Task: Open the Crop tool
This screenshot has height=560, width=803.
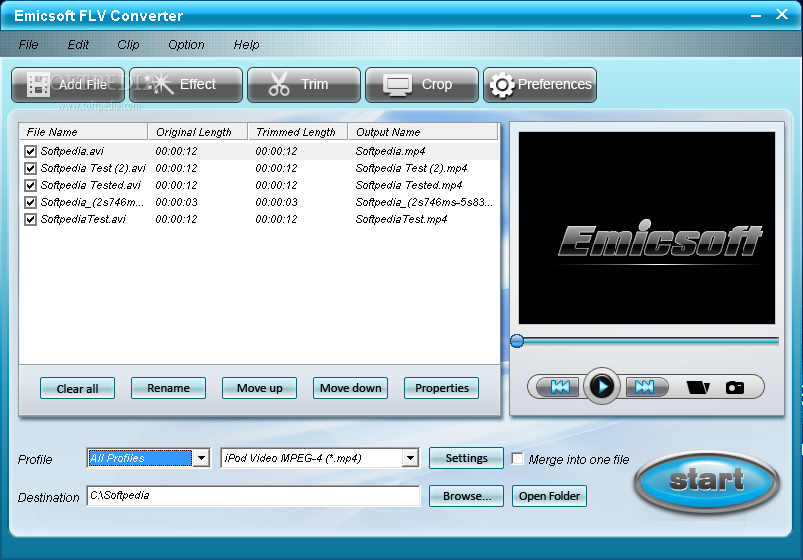Action: 422,85
